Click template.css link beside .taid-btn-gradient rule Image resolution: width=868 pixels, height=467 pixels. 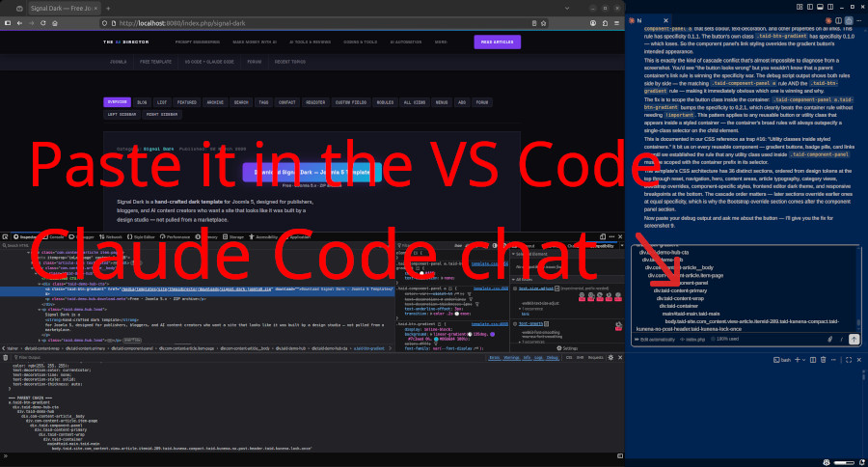click(x=489, y=324)
